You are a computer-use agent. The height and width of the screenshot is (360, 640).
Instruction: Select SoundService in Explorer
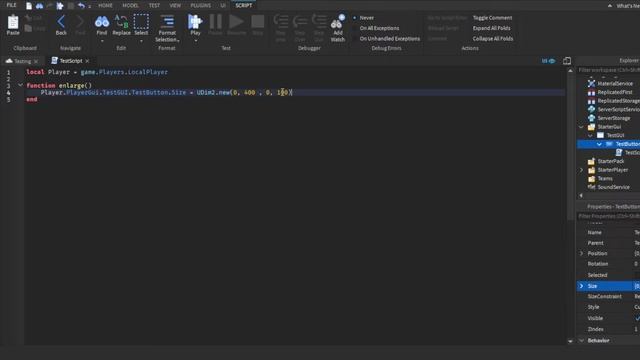pos(613,187)
